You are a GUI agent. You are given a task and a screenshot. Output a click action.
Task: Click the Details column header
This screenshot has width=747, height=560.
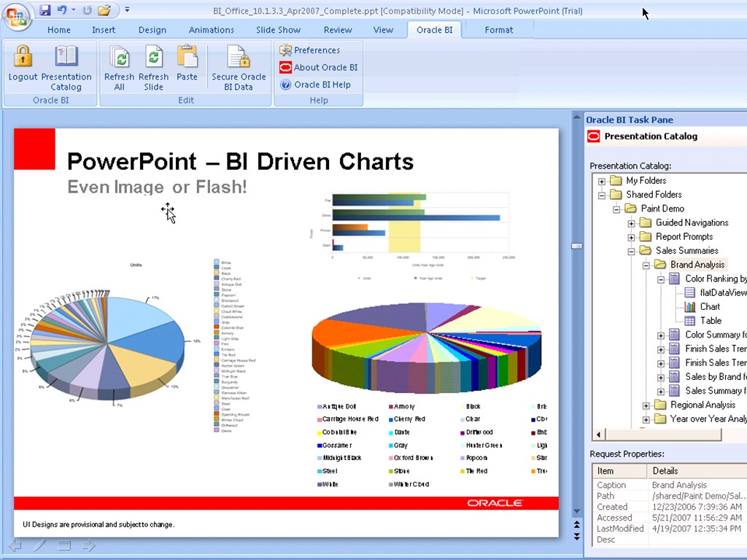pyautogui.click(x=697, y=470)
